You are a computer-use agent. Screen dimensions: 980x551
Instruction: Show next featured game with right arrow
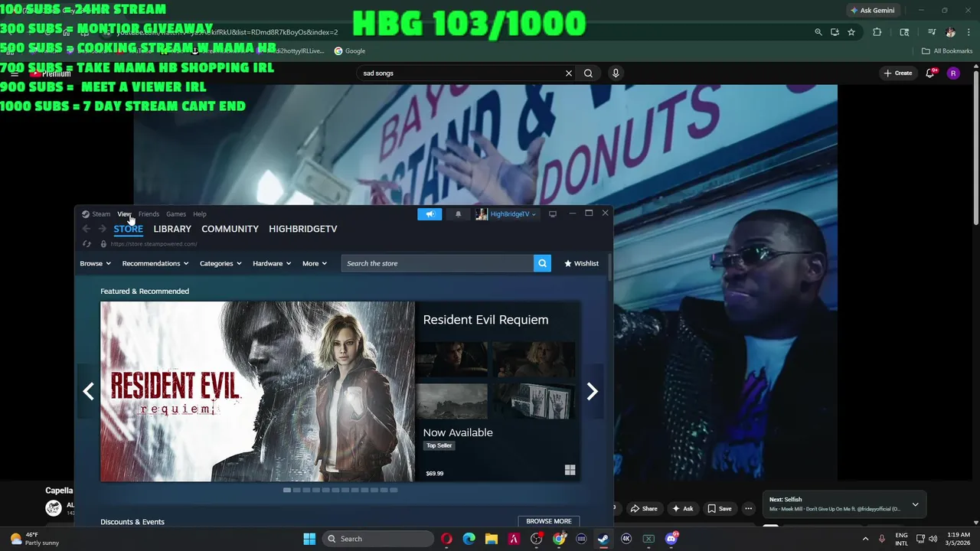[592, 392]
